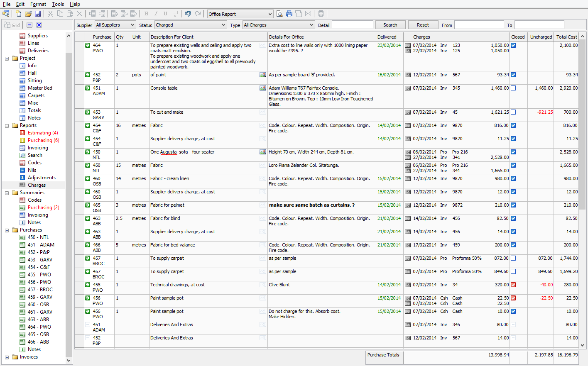The width and height of the screenshot is (588, 366).
Task: Collapse the Reports tree folder
Action: tap(7, 126)
